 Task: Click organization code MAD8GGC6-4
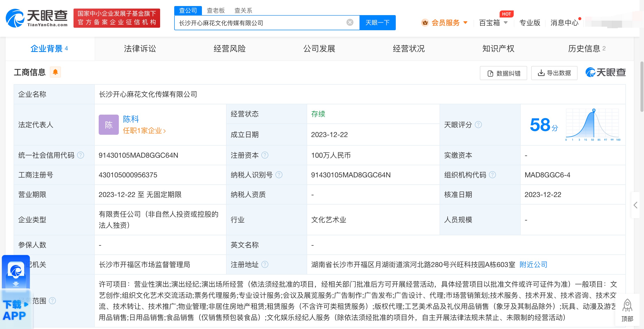click(547, 175)
